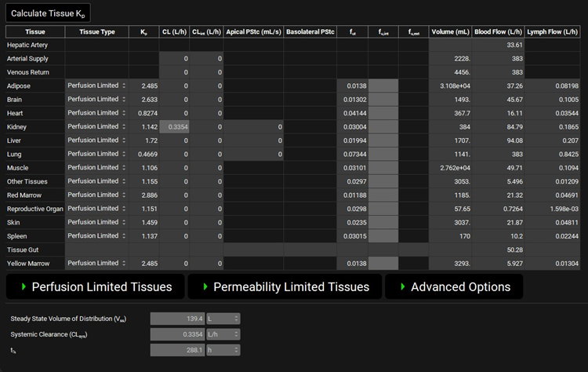Open the Vss unit dropdown showing L
This screenshot has width=588, height=372.
[223, 319]
